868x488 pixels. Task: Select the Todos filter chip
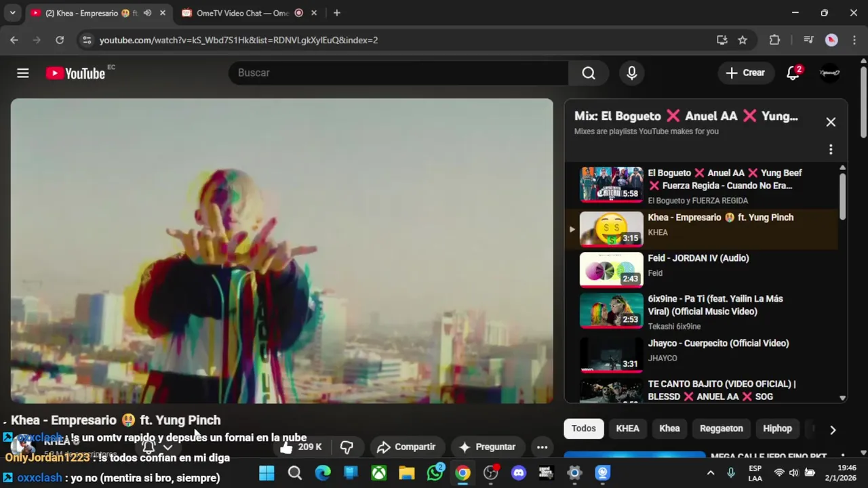[584, 428]
